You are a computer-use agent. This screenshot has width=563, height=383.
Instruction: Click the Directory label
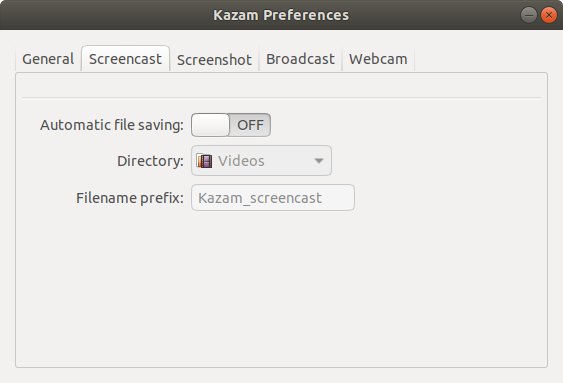coord(150,161)
